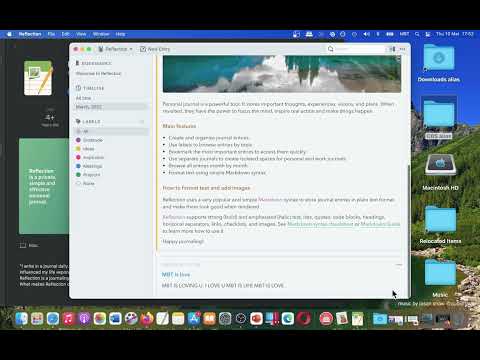Screen dimensions: 480x360
Task: Open the MBT is love entry
Action: pyautogui.click(x=176, y=275)
